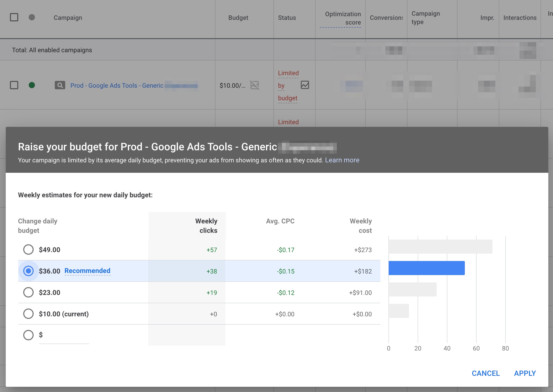Open the Prod - Google Ads Tools - Generic campaign link
The width and height of the screenshot is (553, 392).
point(117,86)
